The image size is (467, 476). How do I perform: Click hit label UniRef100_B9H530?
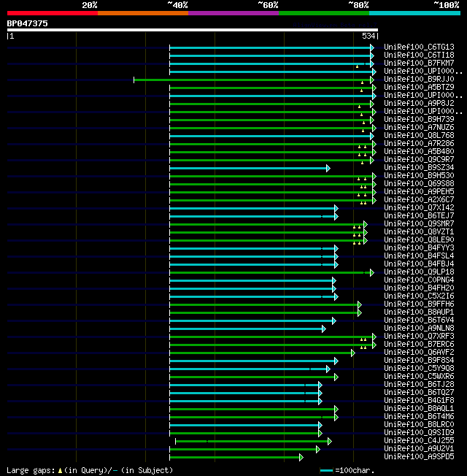click(x=419, y=175)
